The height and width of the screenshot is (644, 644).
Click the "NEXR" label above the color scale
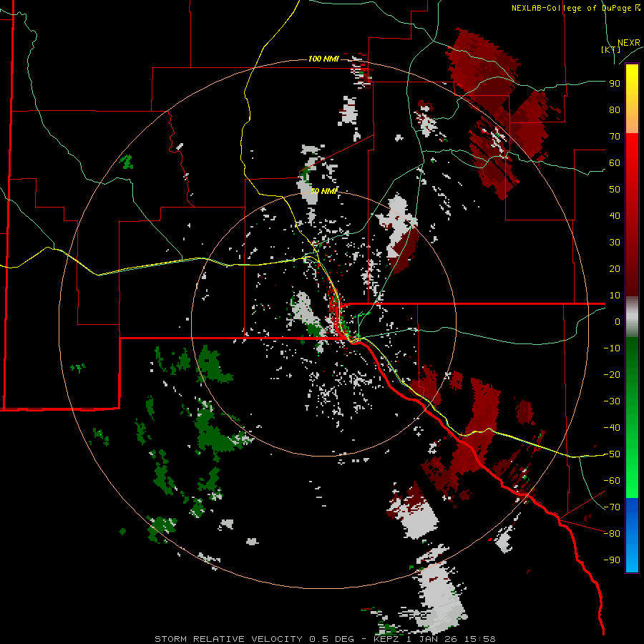628,43
